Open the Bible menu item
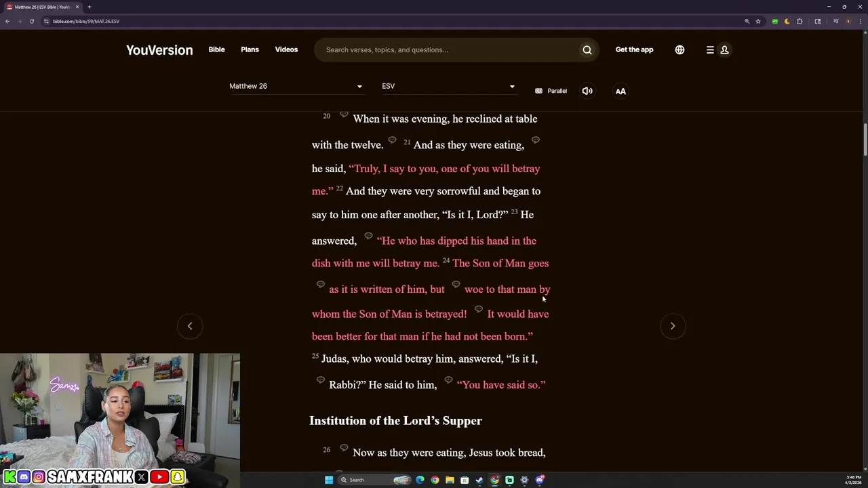868x488 pixels. click(216, 49)
